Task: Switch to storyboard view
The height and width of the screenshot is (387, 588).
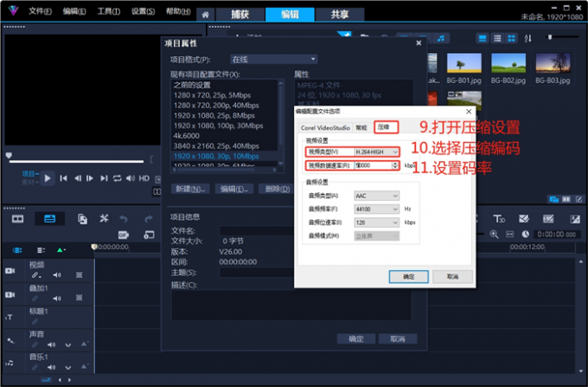Action: point(17,219)
